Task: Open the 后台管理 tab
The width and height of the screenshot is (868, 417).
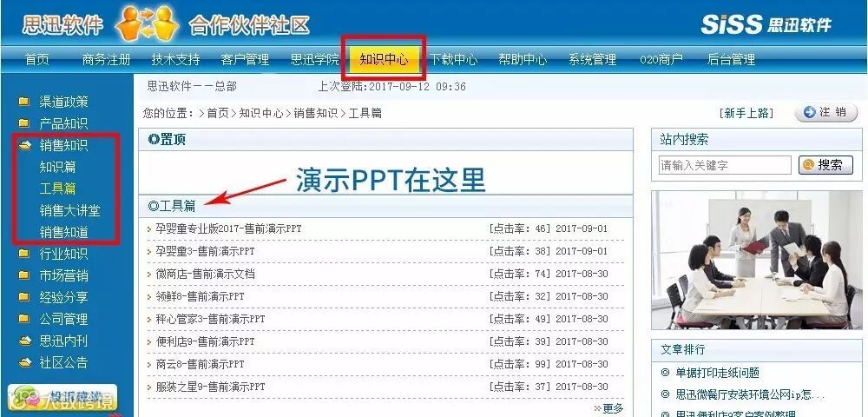Action: [731, 59]
